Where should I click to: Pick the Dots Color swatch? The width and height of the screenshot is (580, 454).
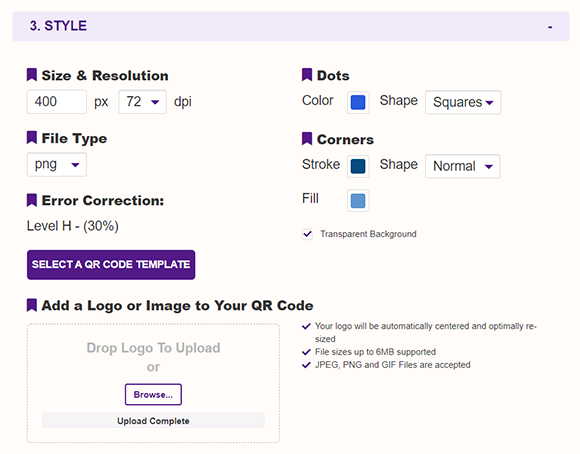pos(358,102)
